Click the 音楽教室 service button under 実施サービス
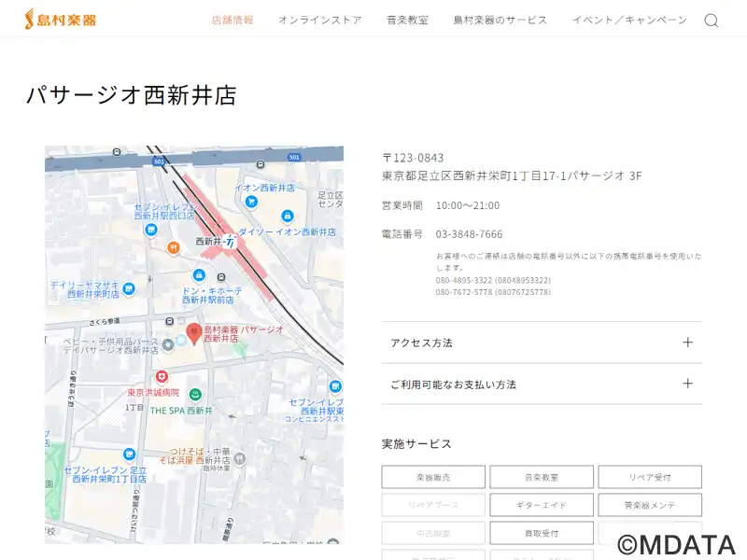 coord(542,477)
